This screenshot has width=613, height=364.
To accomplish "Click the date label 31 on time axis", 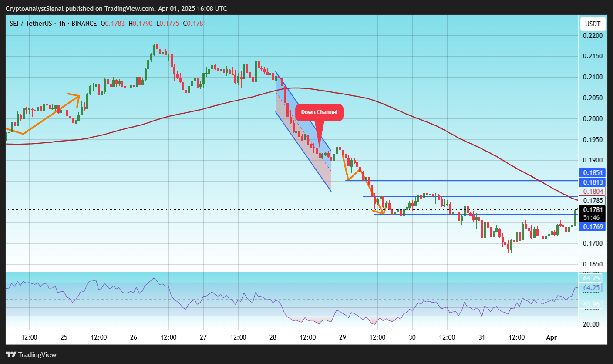I will (x=482, y=337).
